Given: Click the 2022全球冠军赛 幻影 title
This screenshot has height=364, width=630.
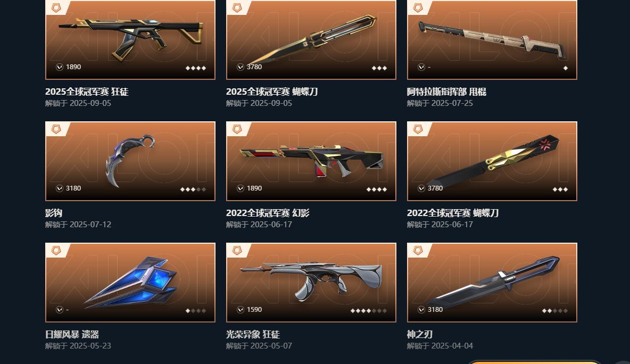Looking at the screenshot, I should click(268, 213).
